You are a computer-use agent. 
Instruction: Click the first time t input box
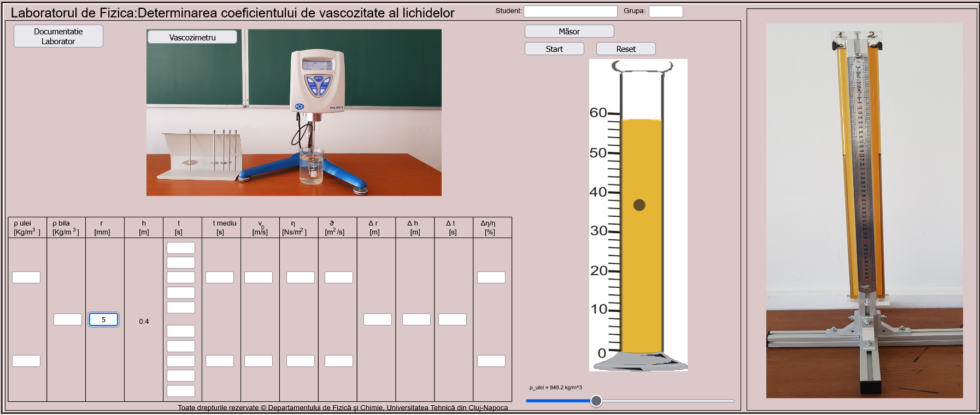(x=181, y=248)
